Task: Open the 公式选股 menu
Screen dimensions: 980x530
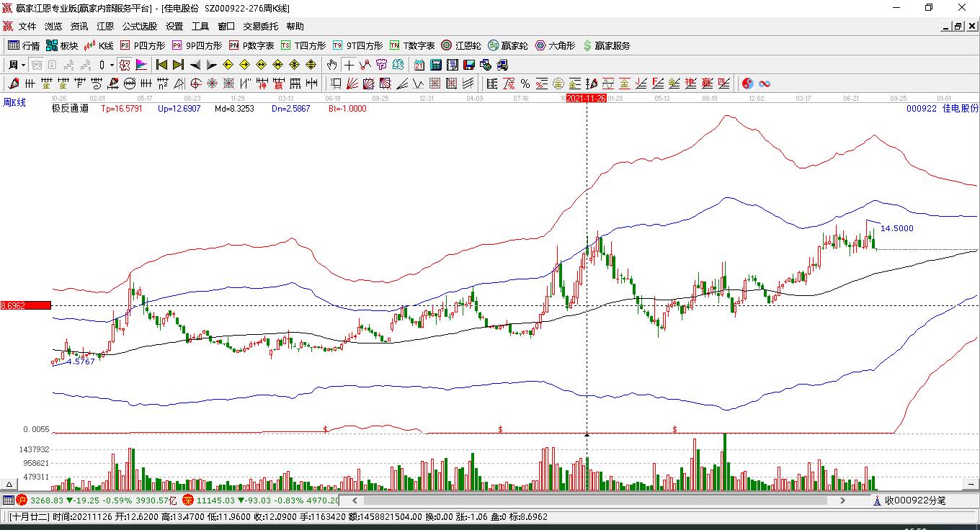Action: pos(140,27)
